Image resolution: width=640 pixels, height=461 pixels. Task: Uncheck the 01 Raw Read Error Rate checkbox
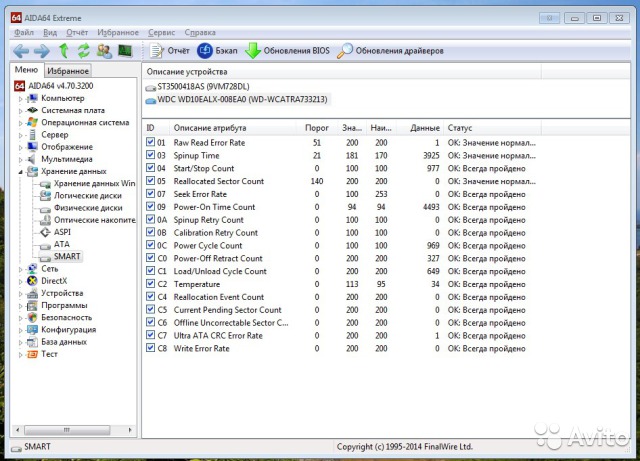(x=151, y=143)
